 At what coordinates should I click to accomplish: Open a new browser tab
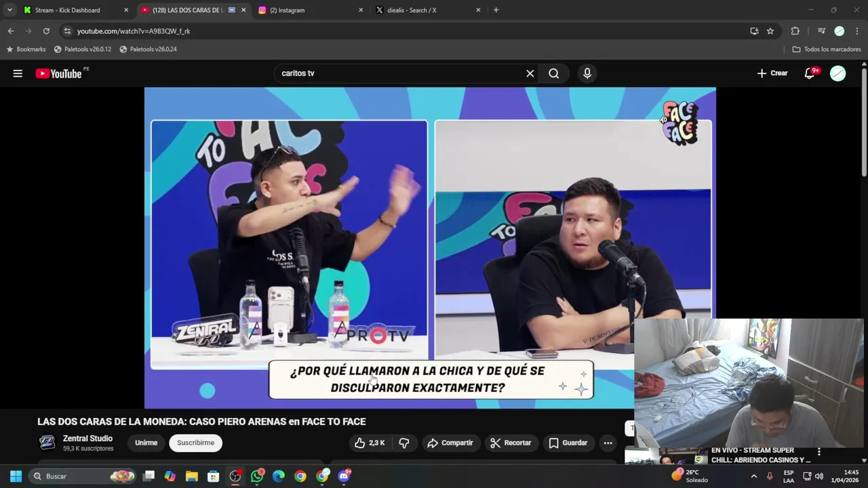[x=496, y=10]
